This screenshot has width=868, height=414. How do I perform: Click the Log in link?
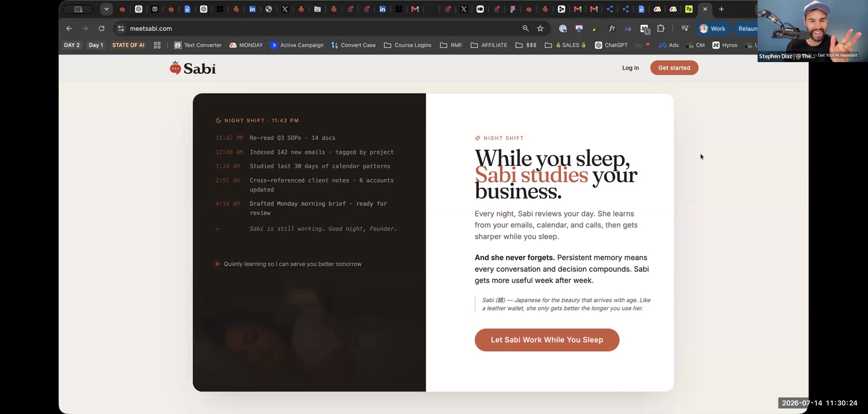[x=630, y=68]
